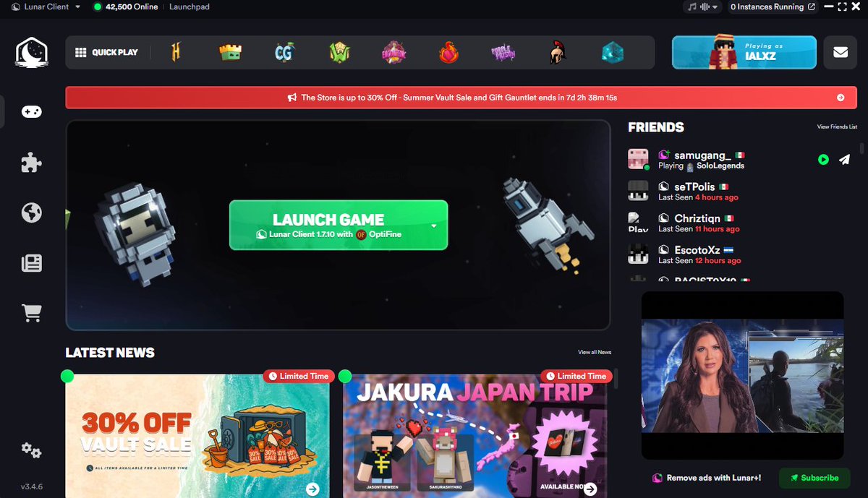Screen dimensions: 868x498
Task: Toggle fullscreen window icon in title bar
Action: (x=841, y=7)
